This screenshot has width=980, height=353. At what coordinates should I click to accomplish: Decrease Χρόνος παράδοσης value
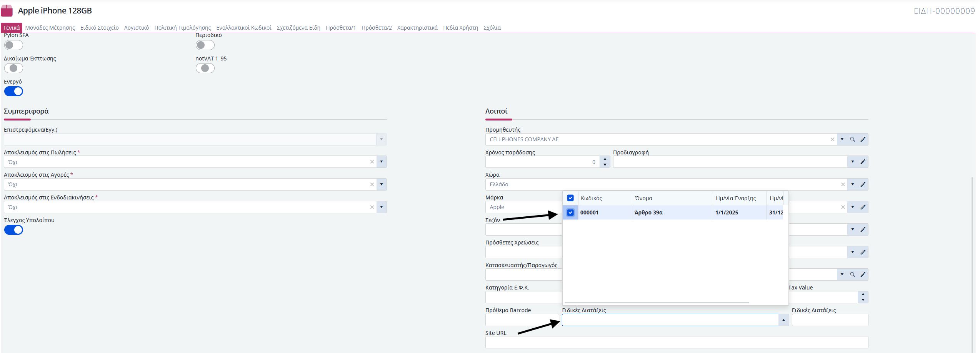[x=605, y=165]
